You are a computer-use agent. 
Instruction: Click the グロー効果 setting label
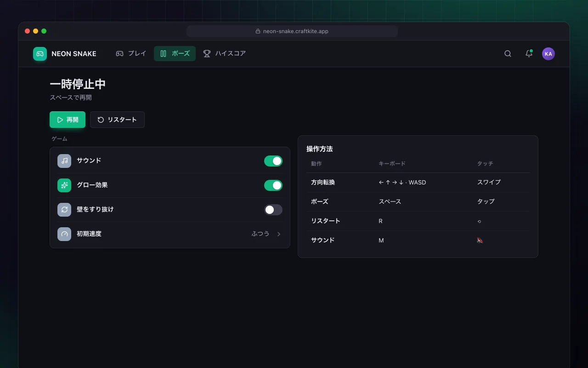click(92, 185)
